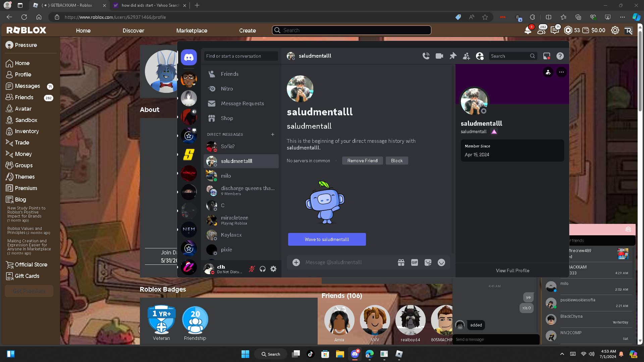Open Roblox friend requests icon
The height and width of the screenshot is (362, 644).
pos(541,30)
